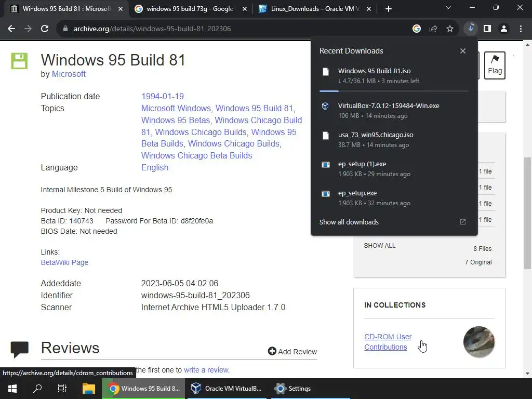Click Add Review
Screen dimensions: 532x399
tap(292, 352)
